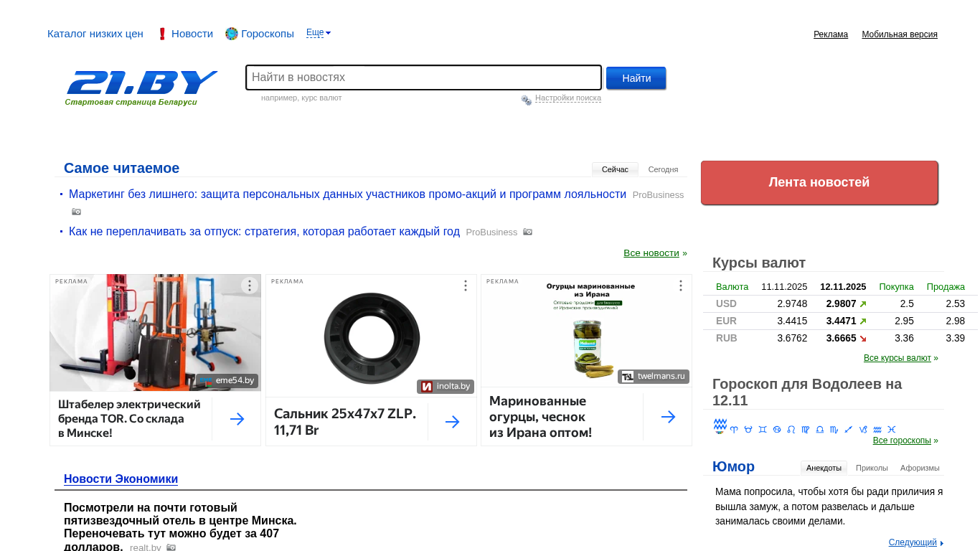
Task: Select the Leo zodiac icon
Action: (x=791, y=429)
